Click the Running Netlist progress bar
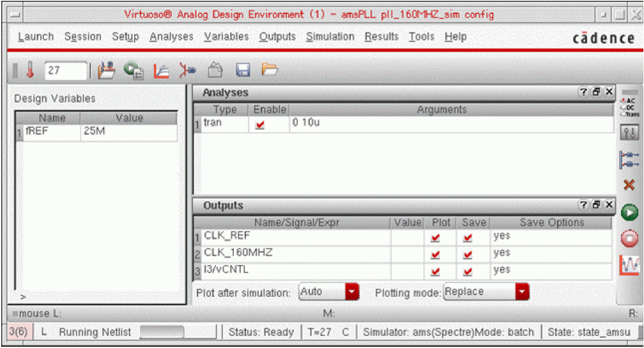Image resolution: width=644 pixels, height=348 pixels. 178,331
